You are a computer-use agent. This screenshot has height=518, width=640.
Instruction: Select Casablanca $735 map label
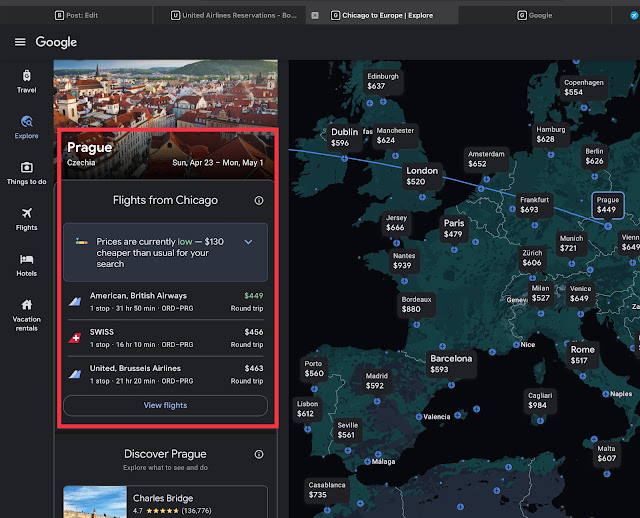[327, 490]
